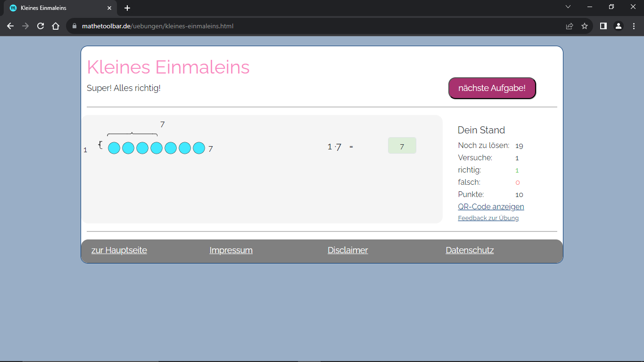The image size is (644, 362).
Task: Click the QR-Code anzeigen link
Action: [x=491, y=206]
